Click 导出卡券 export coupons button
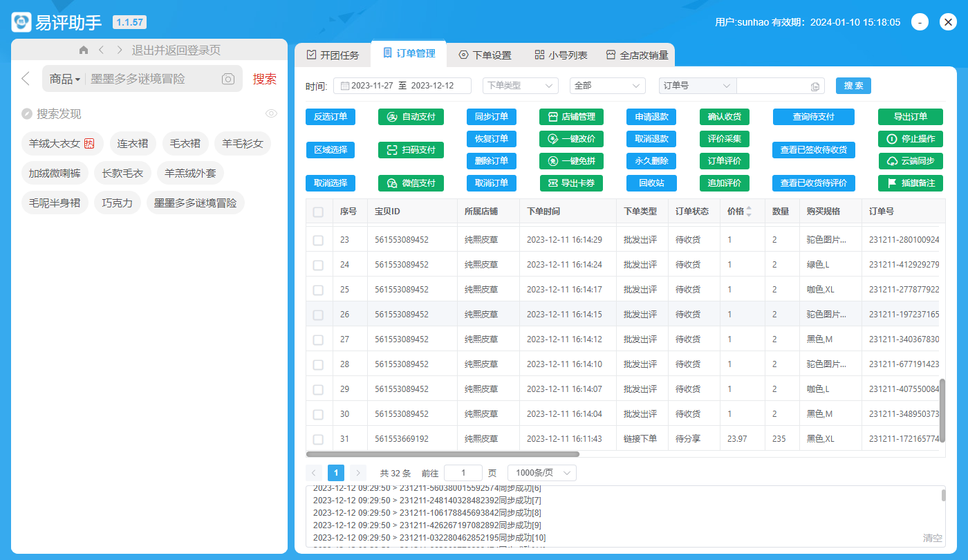 coord(572,183)
